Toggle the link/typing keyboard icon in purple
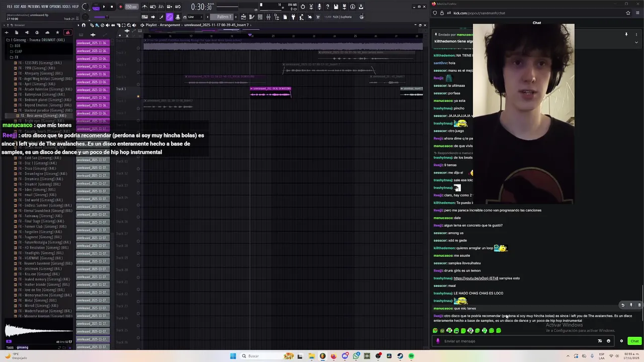Screen dimensions: 644x362 [170, 17]
